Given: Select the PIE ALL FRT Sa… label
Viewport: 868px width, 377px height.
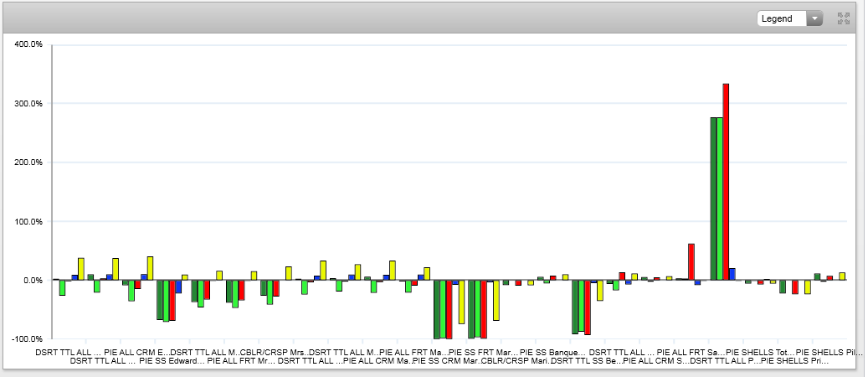Looking at the screenshot, I should point(690,352).
